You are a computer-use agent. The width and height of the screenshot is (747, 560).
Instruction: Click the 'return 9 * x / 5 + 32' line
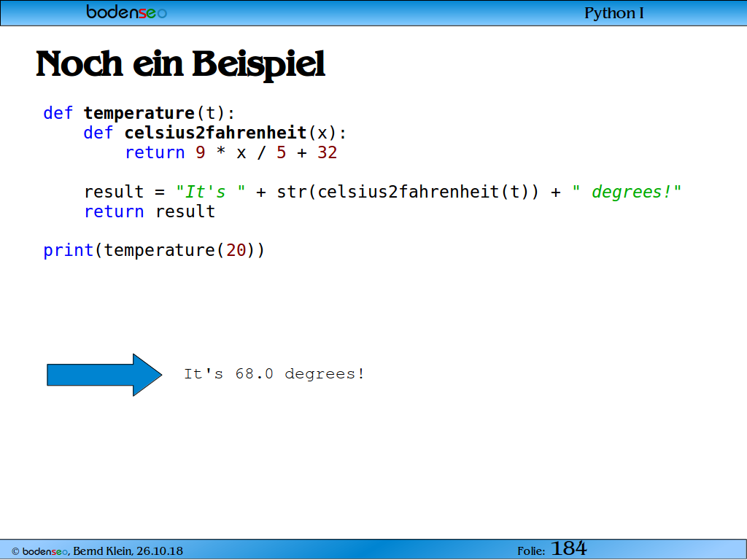(231, 153)
